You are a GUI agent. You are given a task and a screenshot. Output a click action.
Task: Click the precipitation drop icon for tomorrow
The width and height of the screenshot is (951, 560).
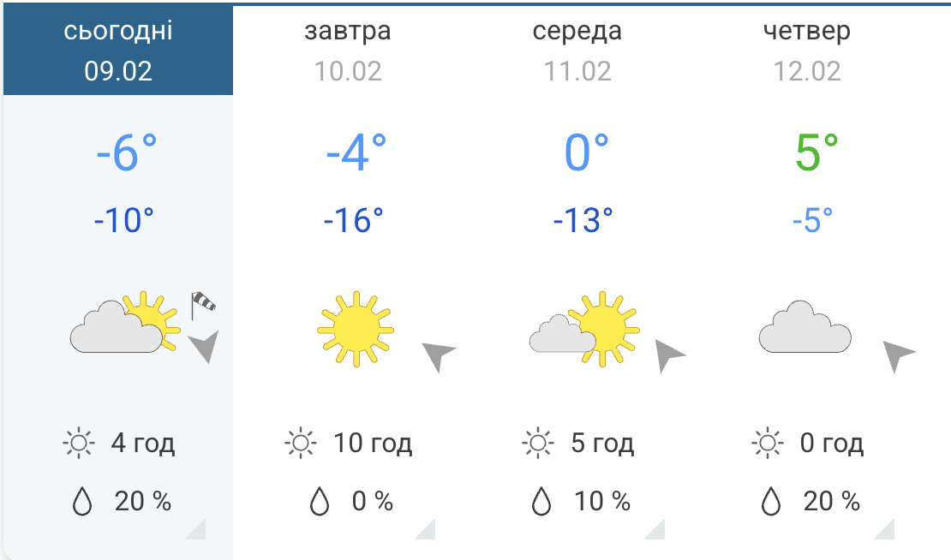(320, 502)
